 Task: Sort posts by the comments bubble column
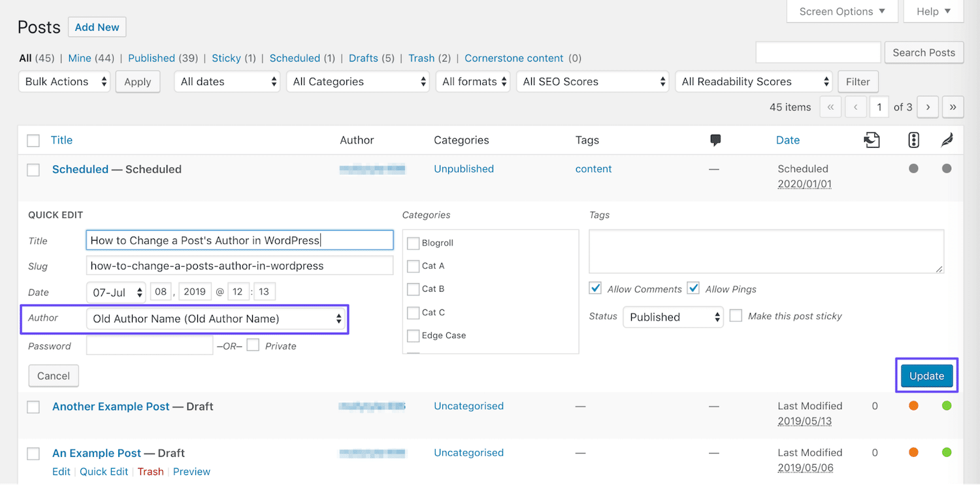point(715,139)
